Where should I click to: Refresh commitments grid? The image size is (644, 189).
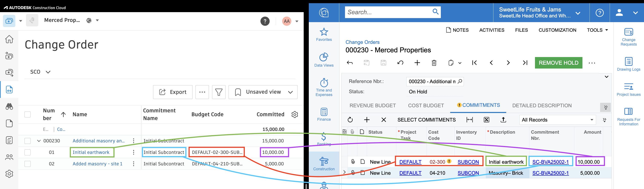[350, 120]
